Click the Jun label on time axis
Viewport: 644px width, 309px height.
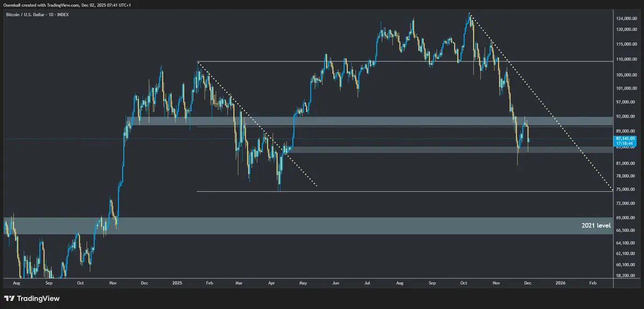click(x=336, y=282)
